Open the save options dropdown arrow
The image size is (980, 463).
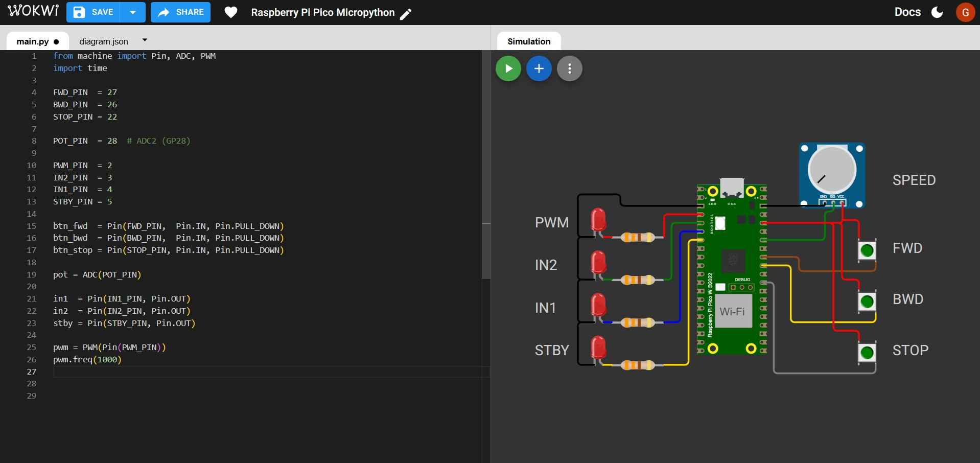point(132,12)
